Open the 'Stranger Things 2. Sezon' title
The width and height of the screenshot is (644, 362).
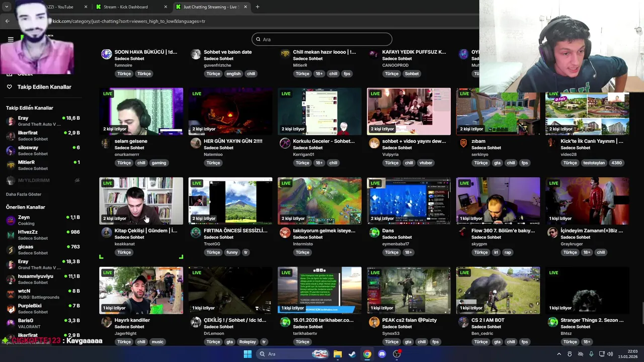coord(592,320)
